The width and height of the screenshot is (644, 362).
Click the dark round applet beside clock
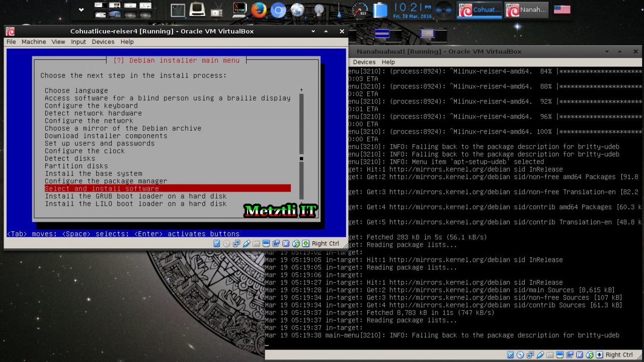(x=443, y=10)
